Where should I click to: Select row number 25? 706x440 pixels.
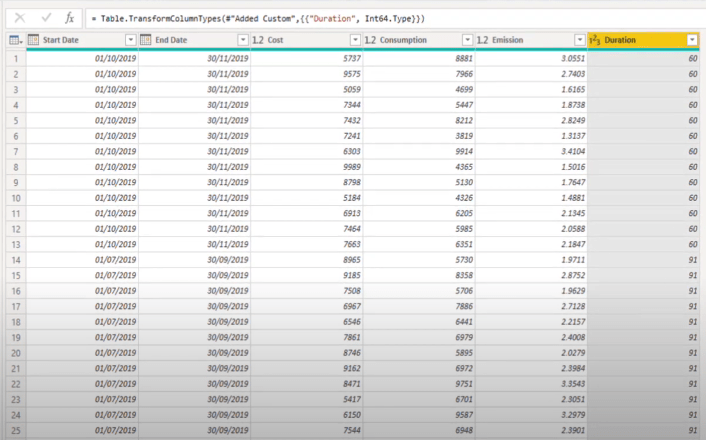coord(16,431)
